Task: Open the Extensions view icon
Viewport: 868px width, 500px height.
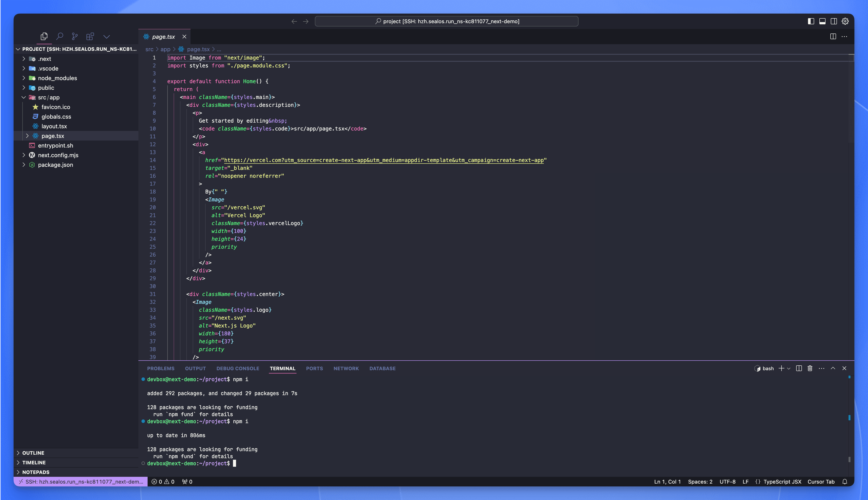Action: click(x=90, y=36)
